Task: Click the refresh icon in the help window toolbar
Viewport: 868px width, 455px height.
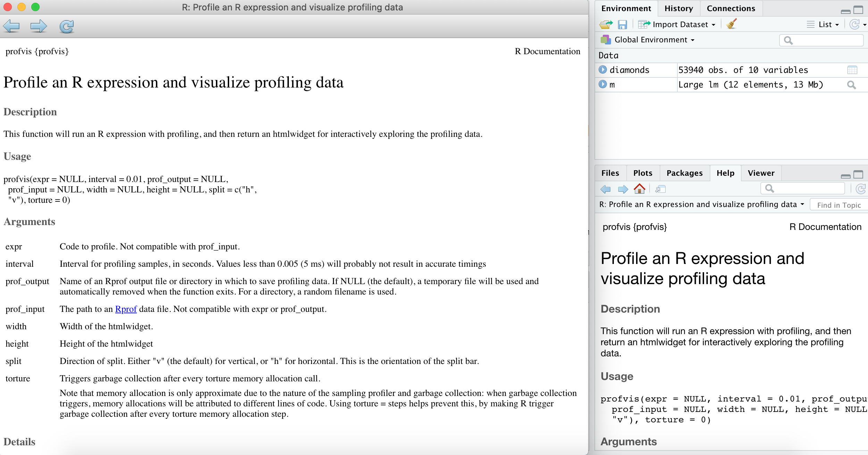Action: tap(66, 26)
